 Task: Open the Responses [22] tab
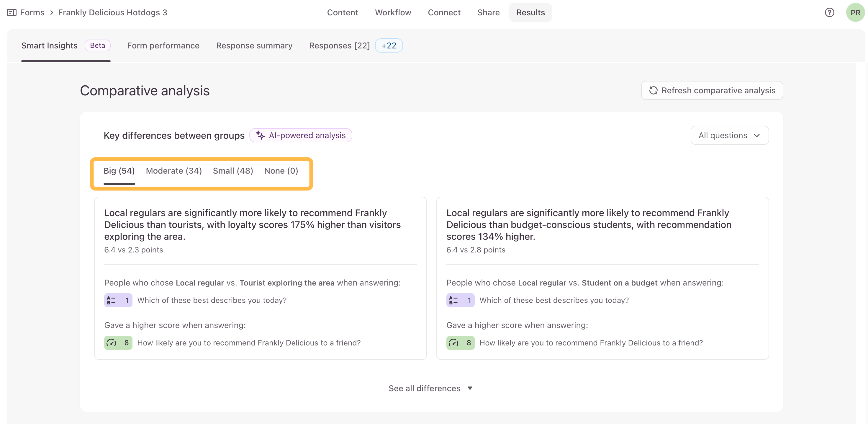(339, 45)
